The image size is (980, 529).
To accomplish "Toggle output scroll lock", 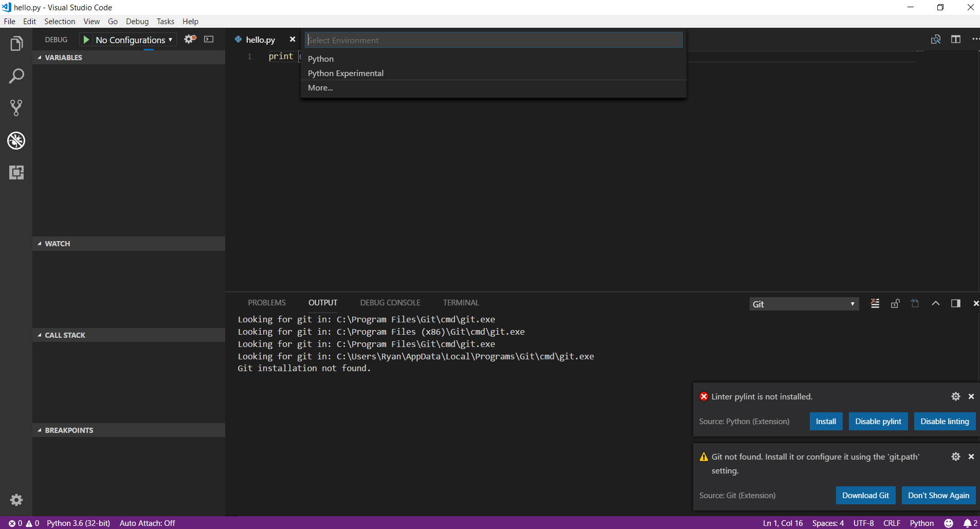I will click(895, 303).
